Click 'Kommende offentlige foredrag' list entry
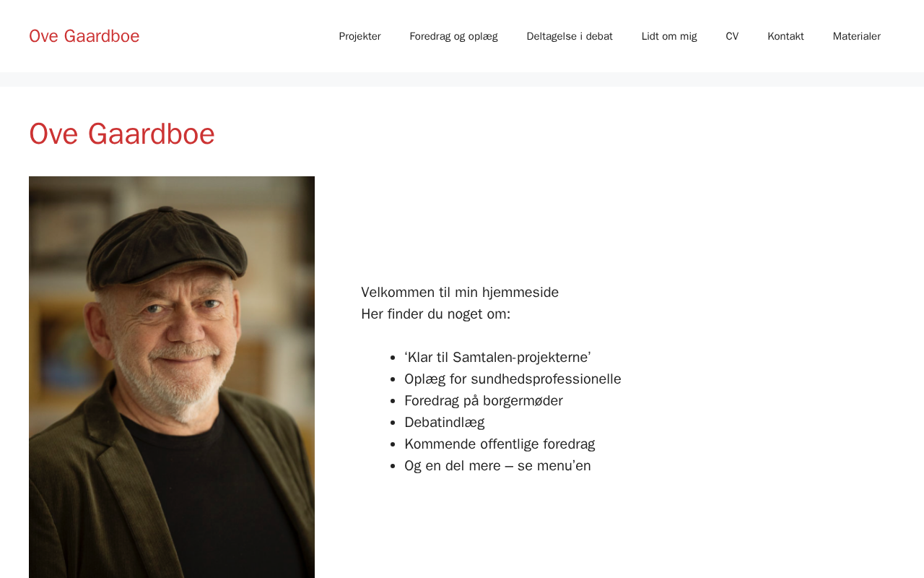The height and width of the screenshot is (578, 924). [500, 444]
